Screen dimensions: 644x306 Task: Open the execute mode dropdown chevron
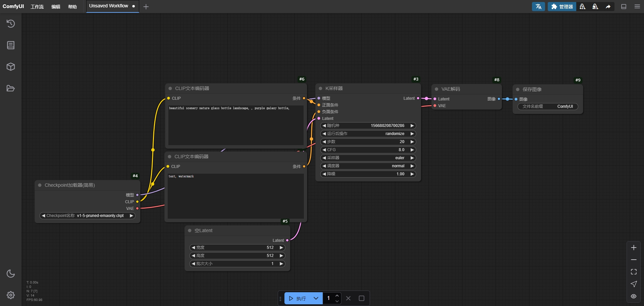(x=316, y=298)
